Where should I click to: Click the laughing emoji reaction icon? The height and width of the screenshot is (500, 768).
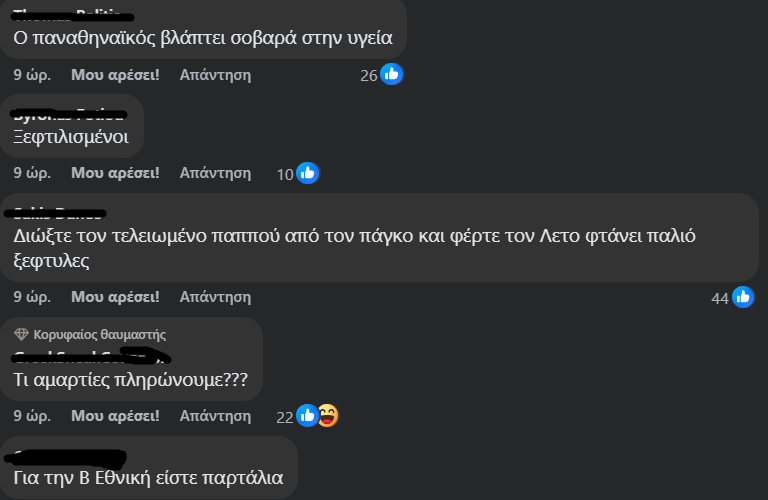coord(327,415)
